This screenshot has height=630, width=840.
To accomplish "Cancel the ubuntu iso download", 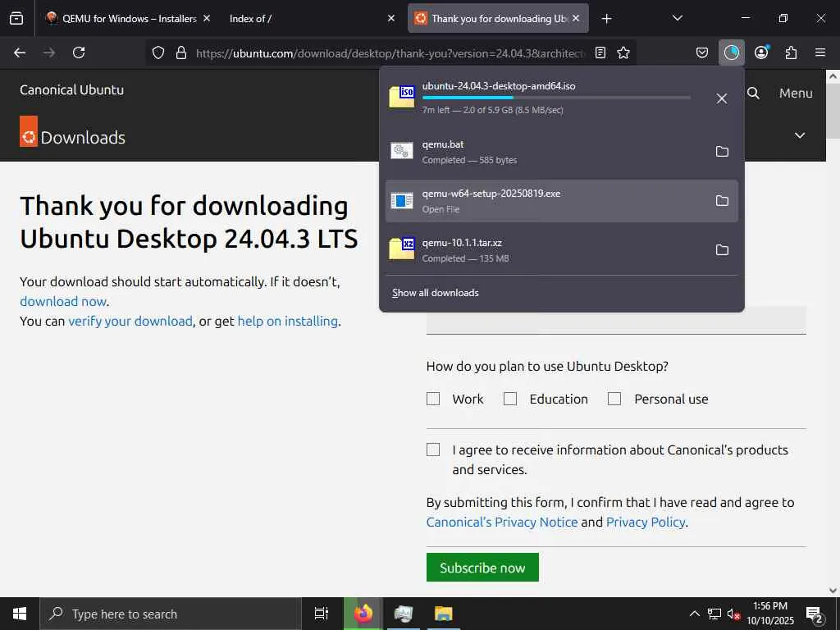I will tap(722, 98).
